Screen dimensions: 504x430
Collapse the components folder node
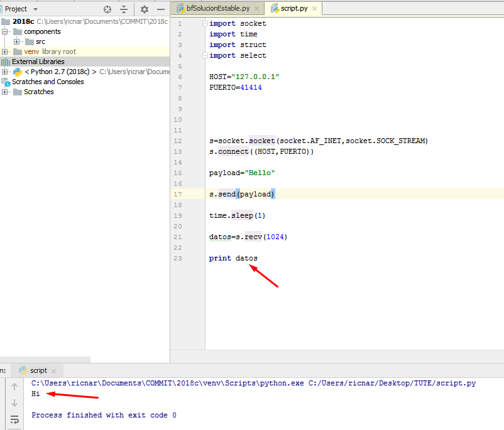click(5, 31)
